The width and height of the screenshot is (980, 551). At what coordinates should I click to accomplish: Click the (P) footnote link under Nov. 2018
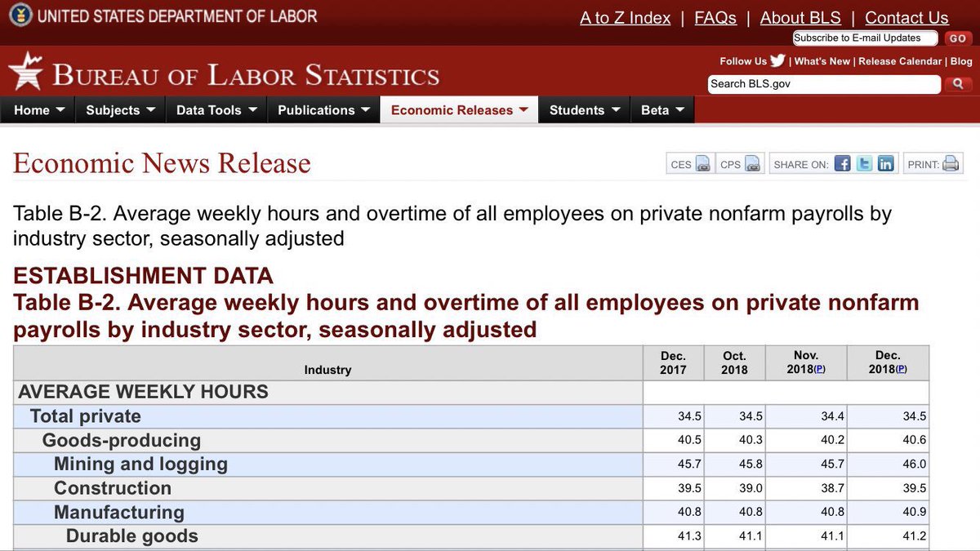coord(819,369)
